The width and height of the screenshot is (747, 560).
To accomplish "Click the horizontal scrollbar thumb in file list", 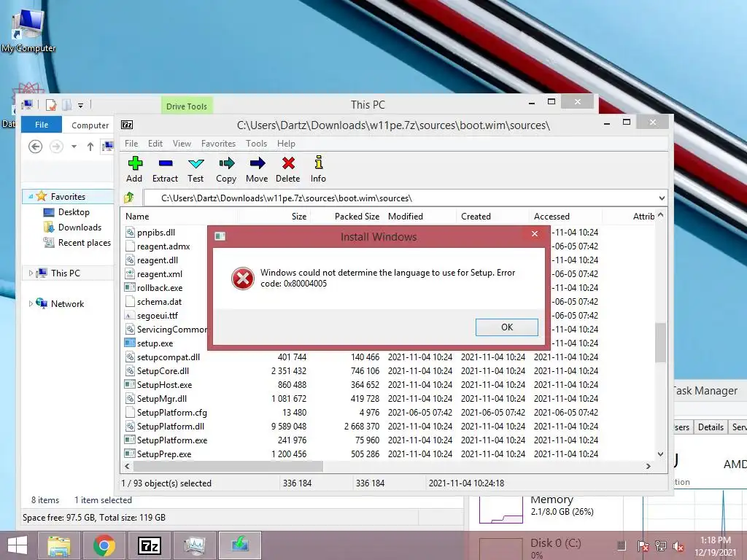I will [228, 466].
